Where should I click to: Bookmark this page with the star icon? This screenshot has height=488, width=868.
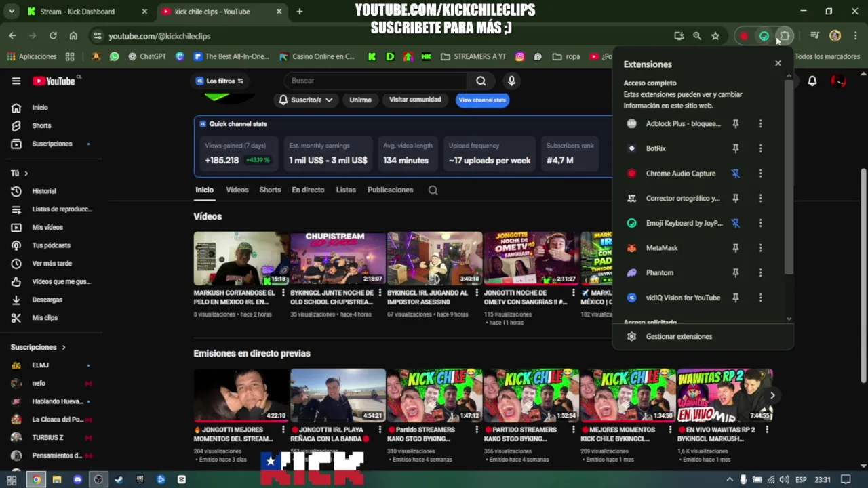[715, 36]
